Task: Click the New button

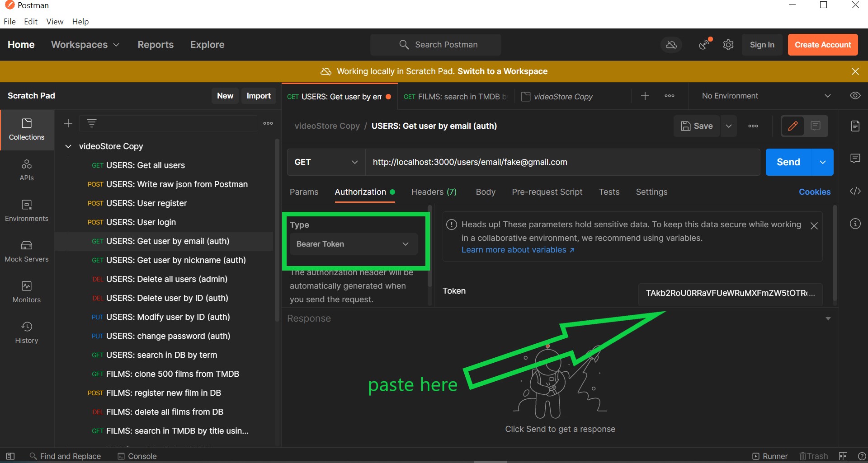Action: tap(225, 96)
